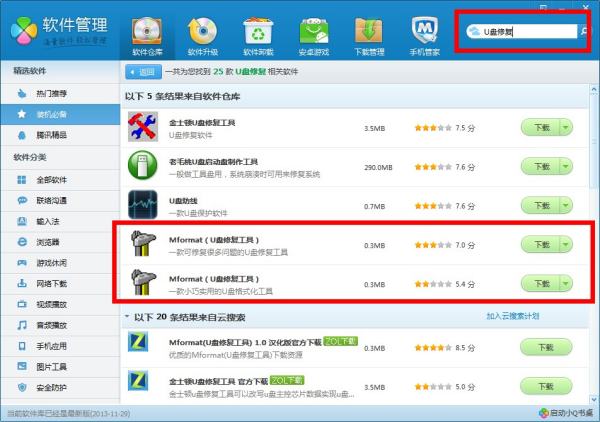Download 金士顿U盘修复工具 官方下载 cloud result

(546, 386)
